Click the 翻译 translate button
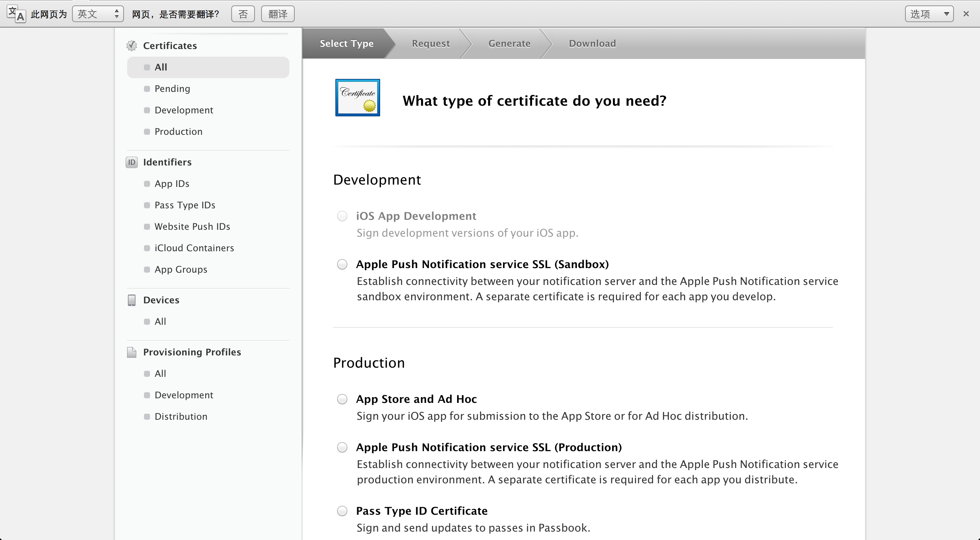The image size is (980, 540). pyautogui.click(x=278, y=14)
